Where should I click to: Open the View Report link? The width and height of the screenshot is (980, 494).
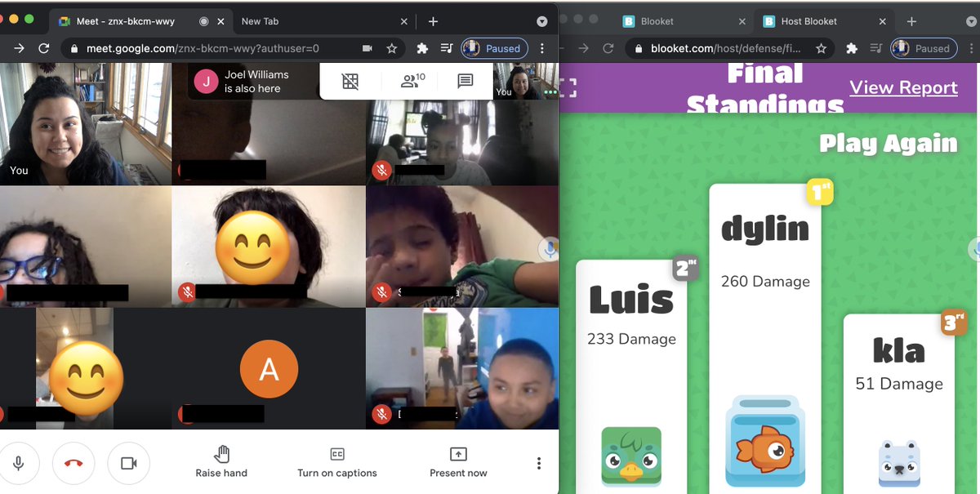[x=903, y=87]
